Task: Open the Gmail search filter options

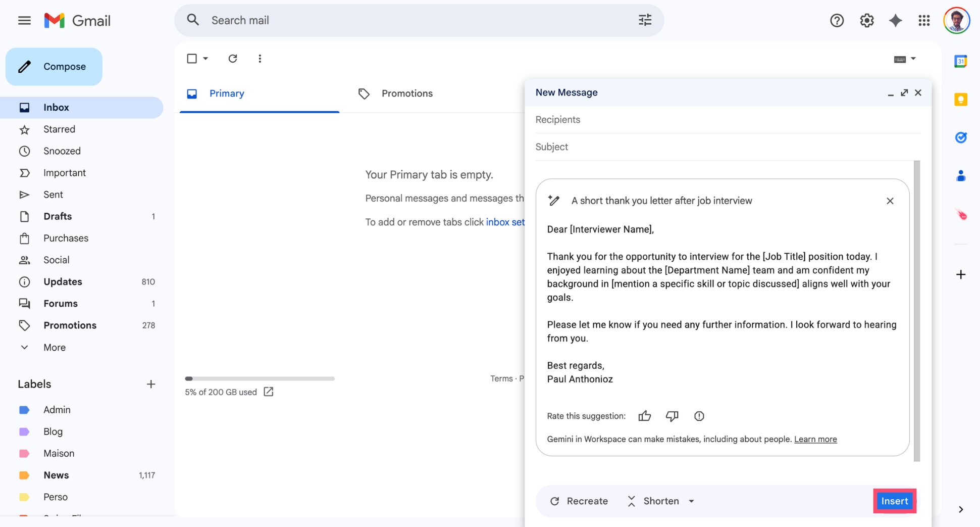Action: (x=644, y=20)
